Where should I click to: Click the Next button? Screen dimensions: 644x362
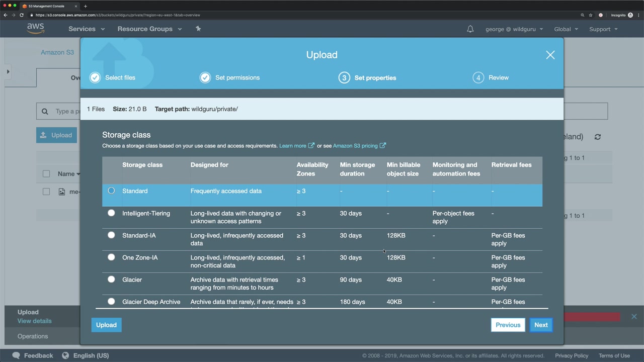(541, 325)
